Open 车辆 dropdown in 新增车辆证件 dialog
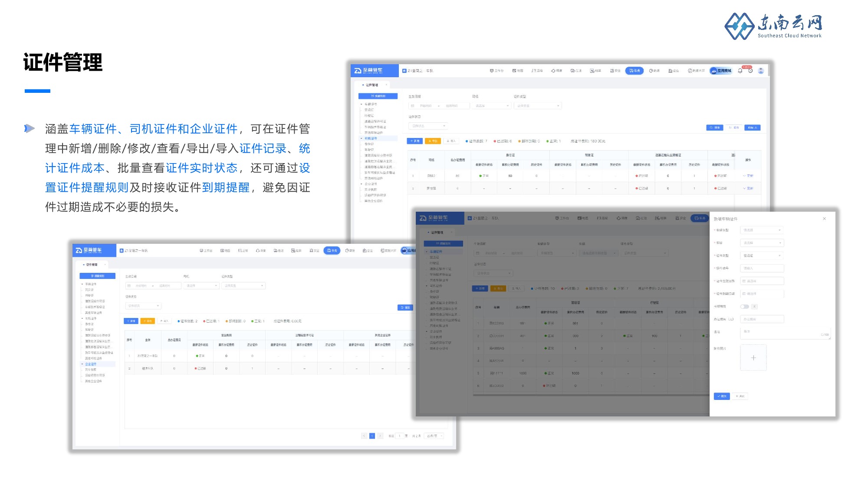The width and height of the screenshot is (868, 488). point(762,243)
